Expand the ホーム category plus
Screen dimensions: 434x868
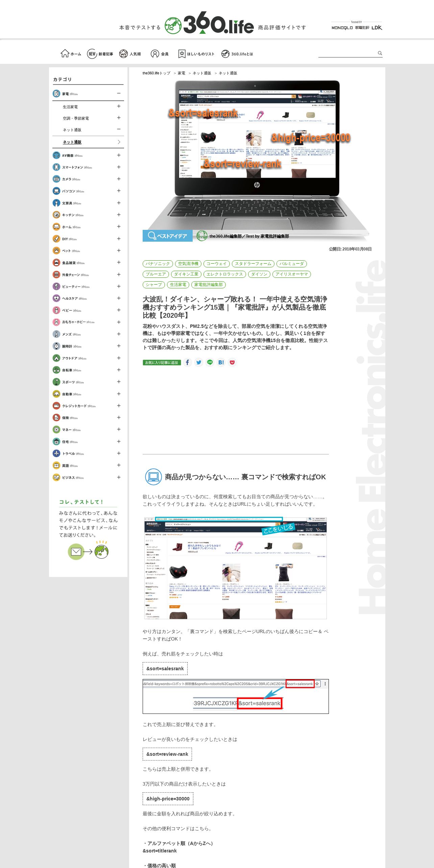click(119, 226)
